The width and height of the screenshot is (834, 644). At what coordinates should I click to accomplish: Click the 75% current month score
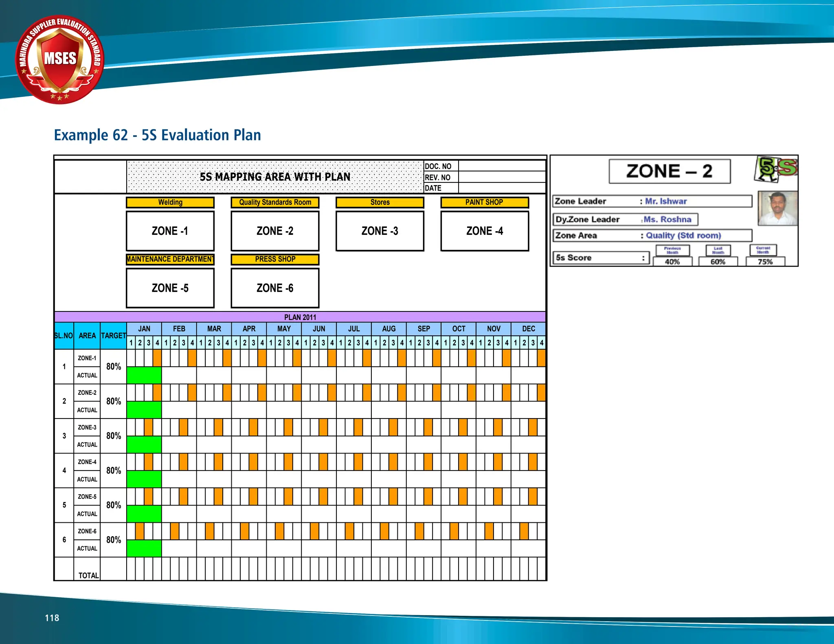pyautogui.click(x=765, y=262)
